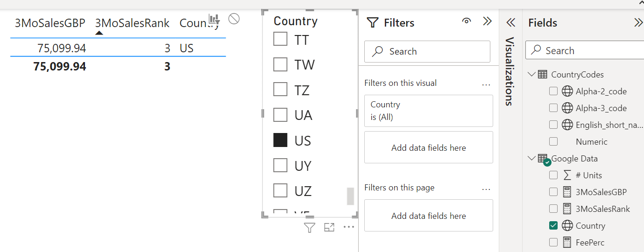Collapse the Google Data table node
Screen dimensions: 644x252
[531, 158]
